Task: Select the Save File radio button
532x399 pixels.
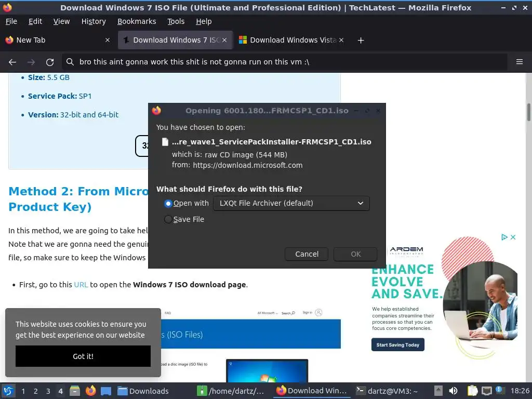Action: (168, 220)
